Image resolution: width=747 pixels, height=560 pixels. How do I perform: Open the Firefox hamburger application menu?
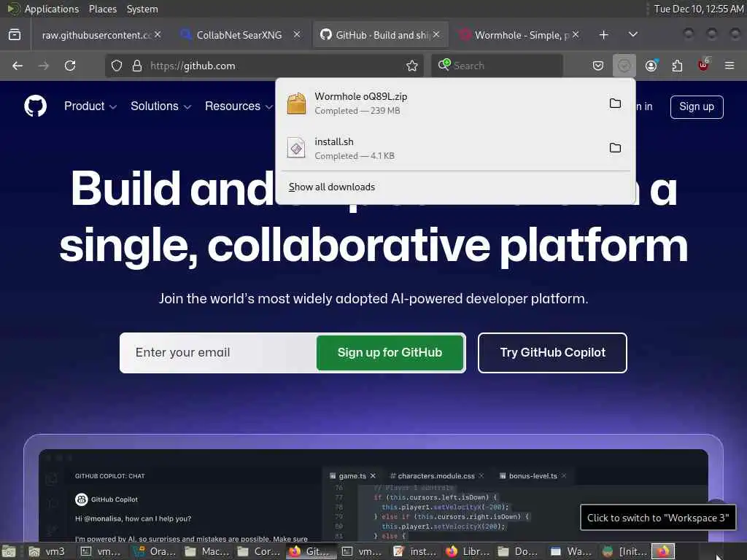click(x=729, y=66)
